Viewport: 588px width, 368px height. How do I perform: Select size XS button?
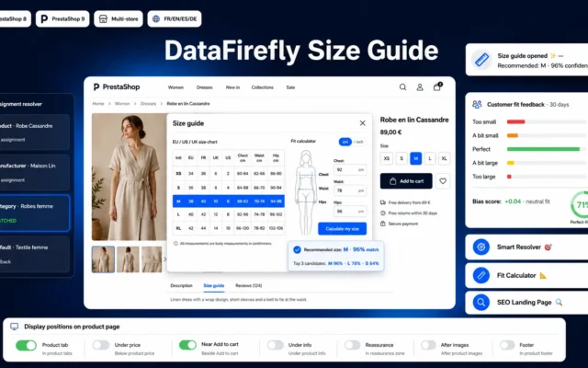tap(387, 158)
